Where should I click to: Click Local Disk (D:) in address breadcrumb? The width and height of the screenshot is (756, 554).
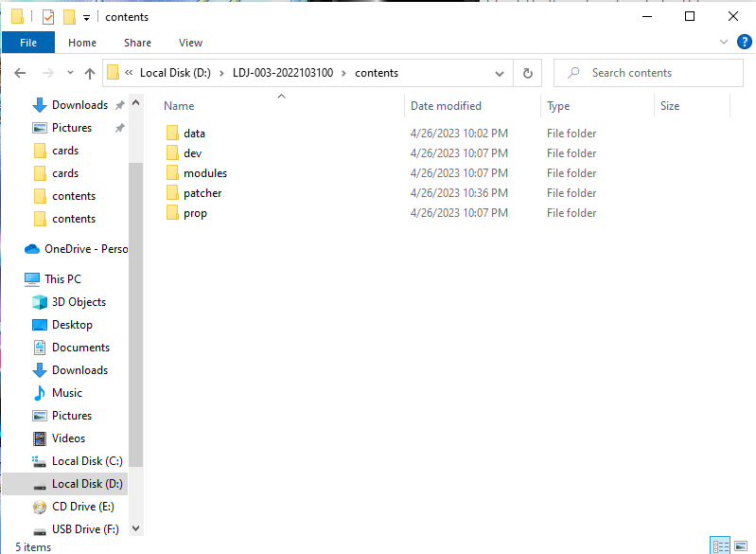175,73
